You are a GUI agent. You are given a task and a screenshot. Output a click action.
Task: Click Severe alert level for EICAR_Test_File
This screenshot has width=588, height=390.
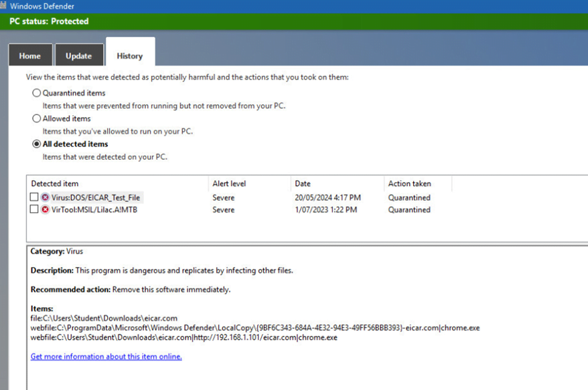(224, 197)
